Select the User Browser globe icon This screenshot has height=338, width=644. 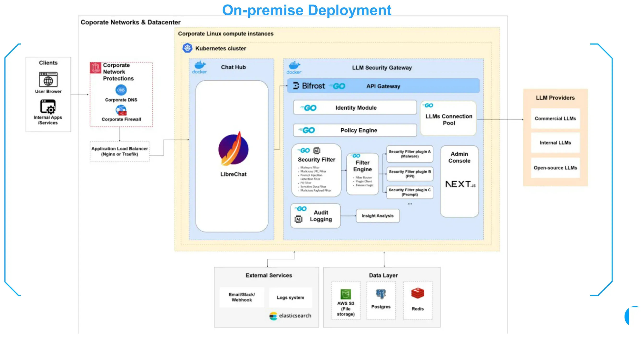pos(48,79)
